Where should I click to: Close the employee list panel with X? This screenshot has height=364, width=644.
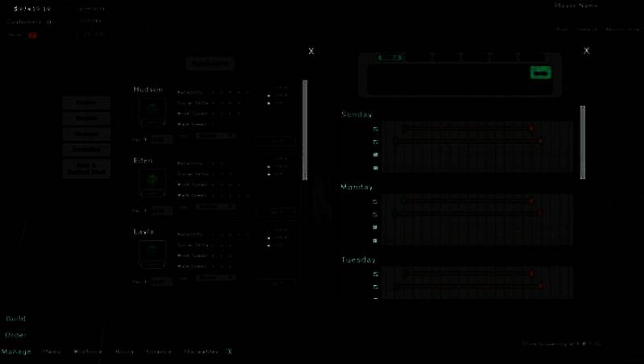[312, 51]
